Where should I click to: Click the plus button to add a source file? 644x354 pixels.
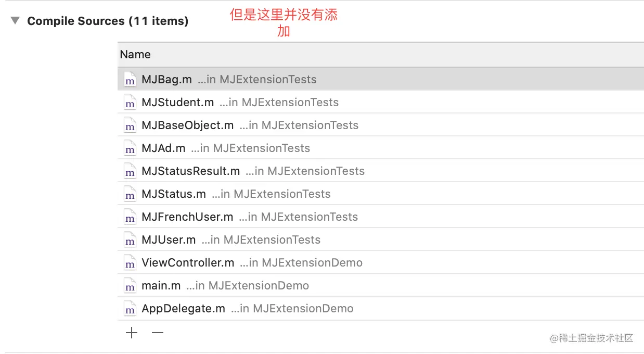pos(132,333)
